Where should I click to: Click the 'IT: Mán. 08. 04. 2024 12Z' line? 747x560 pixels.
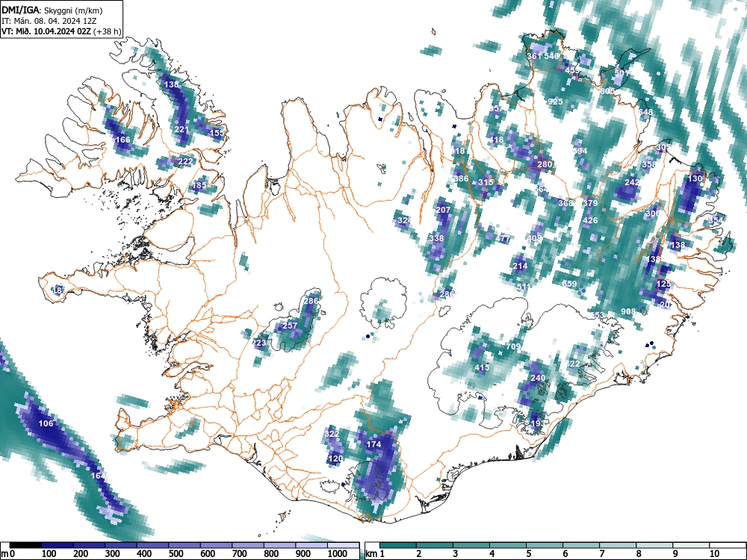(x=49, y=21)
